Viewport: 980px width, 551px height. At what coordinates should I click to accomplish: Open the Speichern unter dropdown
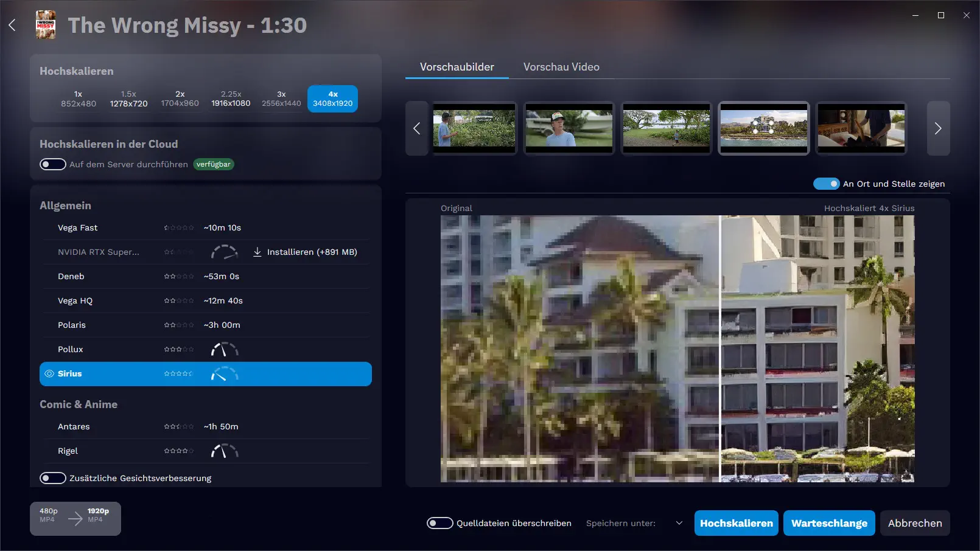[x=679, y=523]
